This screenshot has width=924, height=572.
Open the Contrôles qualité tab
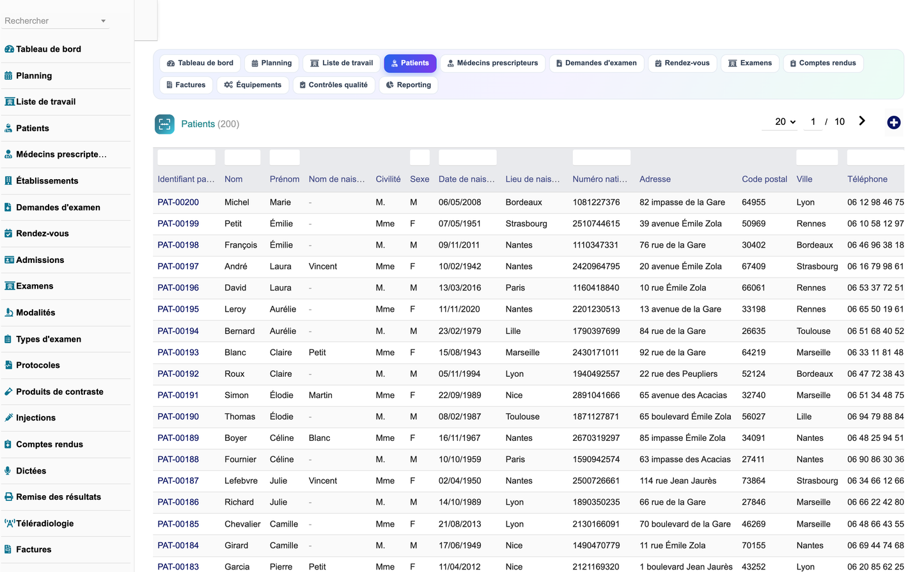(x=334, y=85)
